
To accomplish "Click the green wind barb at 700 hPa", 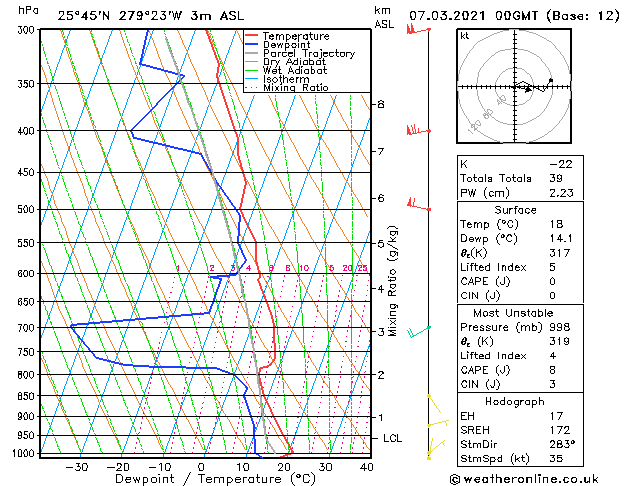I will tap(419, 332).
